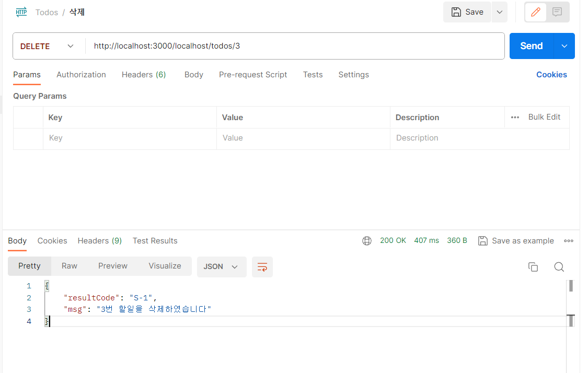Open the request Body tab
Image resolution: width=588 pixels, height=373 pixels.
194,75
